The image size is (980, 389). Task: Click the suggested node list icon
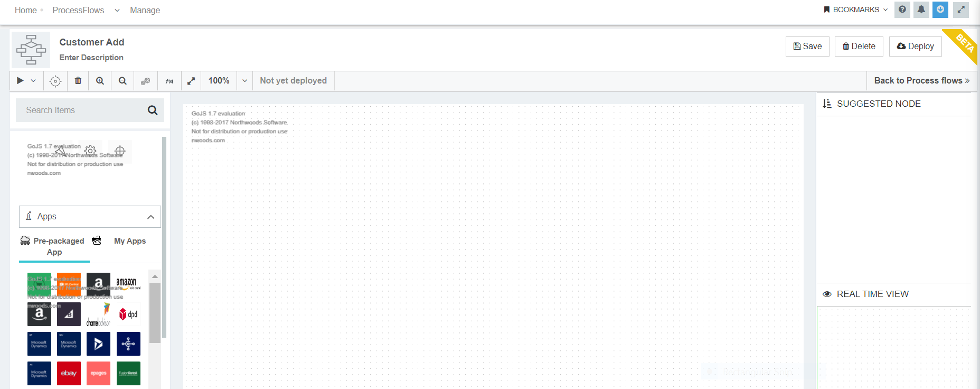827,104
